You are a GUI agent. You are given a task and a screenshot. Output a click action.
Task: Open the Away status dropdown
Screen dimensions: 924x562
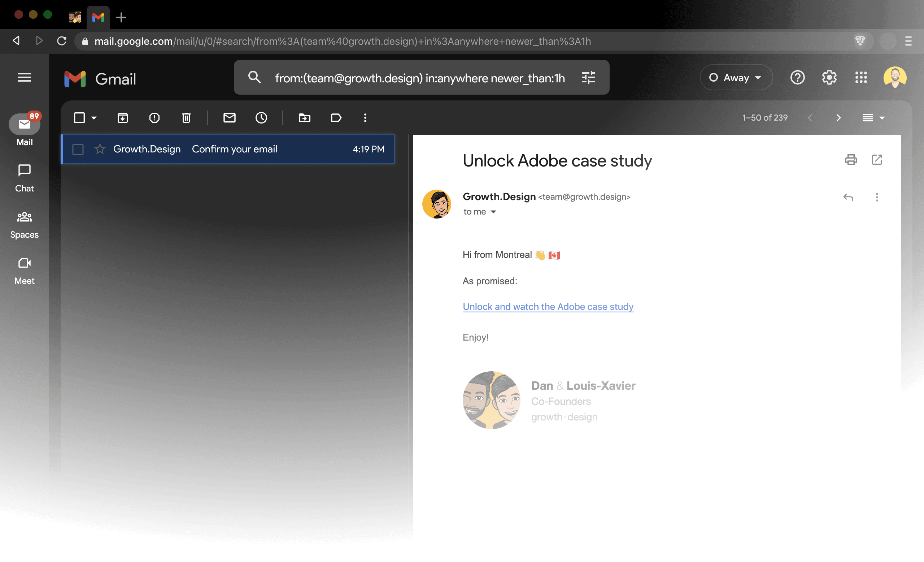(736, 77)
